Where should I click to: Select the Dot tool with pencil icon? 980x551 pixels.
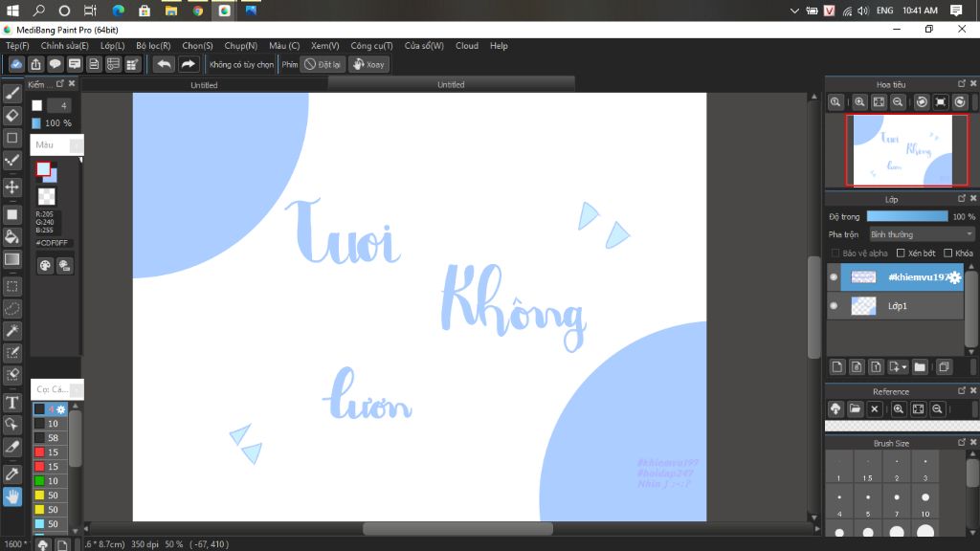pyautogui.click(x=11, y=161)
